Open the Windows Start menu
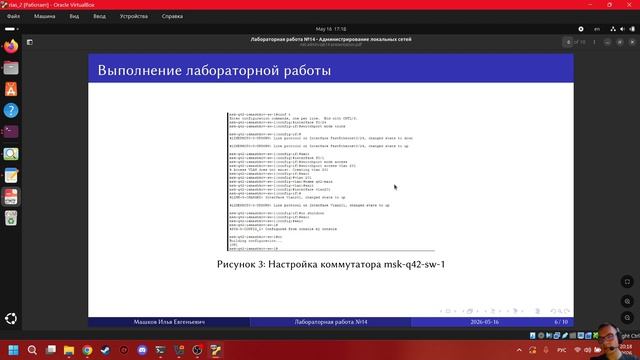Viewport: 640px width, 360px height. [13, 350]
